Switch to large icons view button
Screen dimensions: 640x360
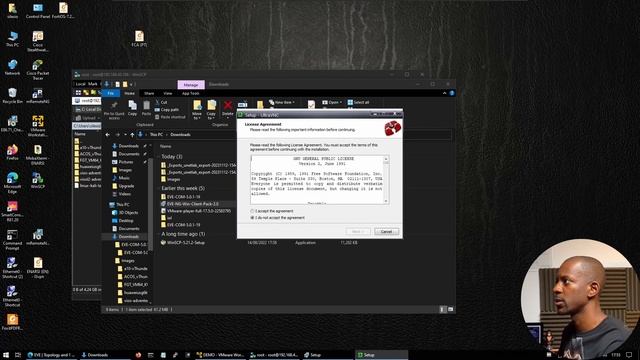point(451,309)
